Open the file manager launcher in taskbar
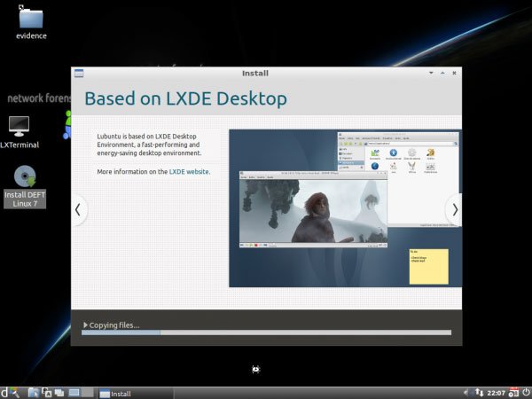The image size is (532, 399). 34,393
